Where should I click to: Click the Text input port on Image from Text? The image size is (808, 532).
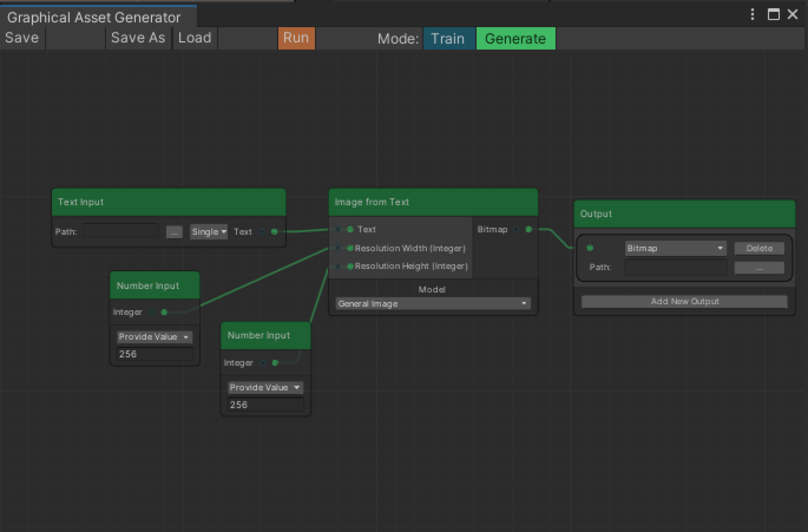350,229
